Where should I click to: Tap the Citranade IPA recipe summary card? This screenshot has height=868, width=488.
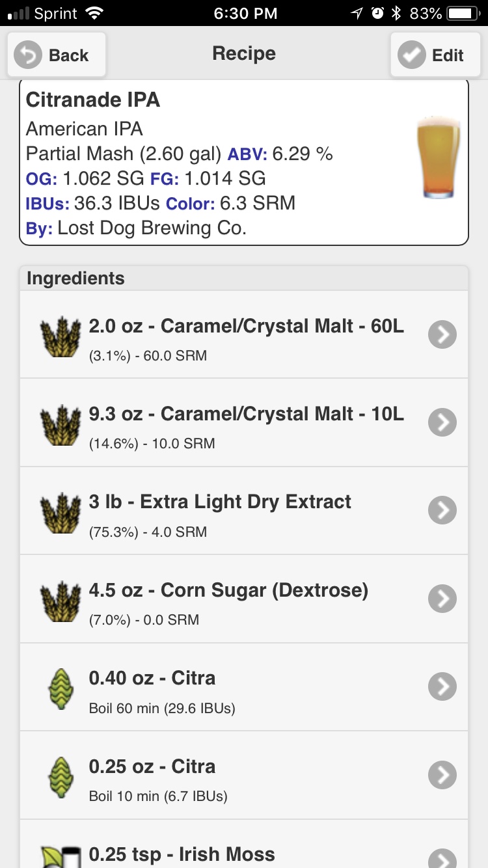click(x=244, y=163)
